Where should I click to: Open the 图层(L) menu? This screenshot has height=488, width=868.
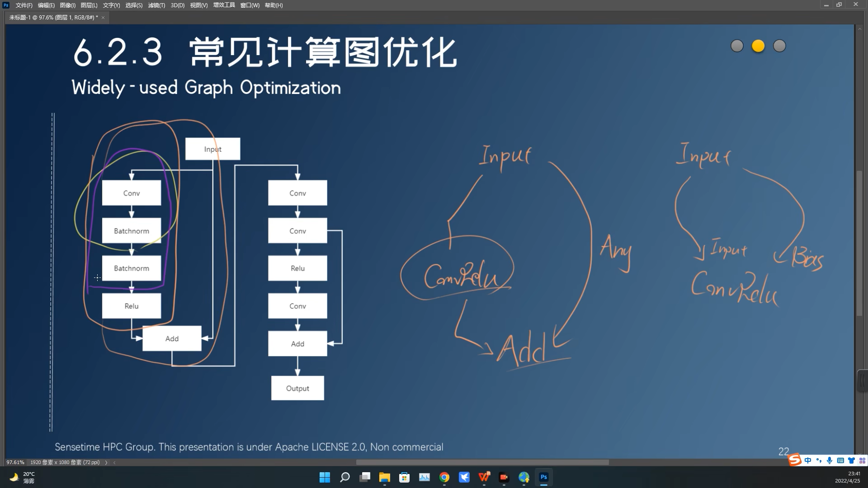pos(89,5)
